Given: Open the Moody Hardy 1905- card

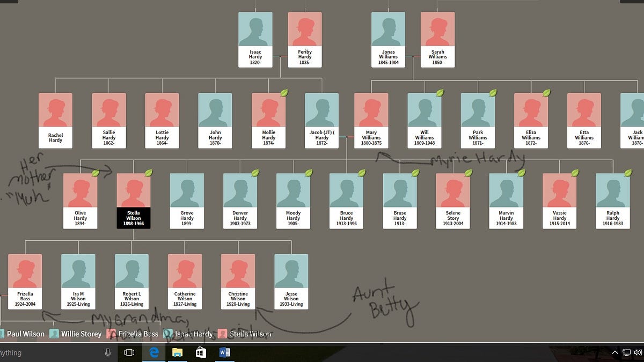Looking at the screenshot, I should coord(294,201).
